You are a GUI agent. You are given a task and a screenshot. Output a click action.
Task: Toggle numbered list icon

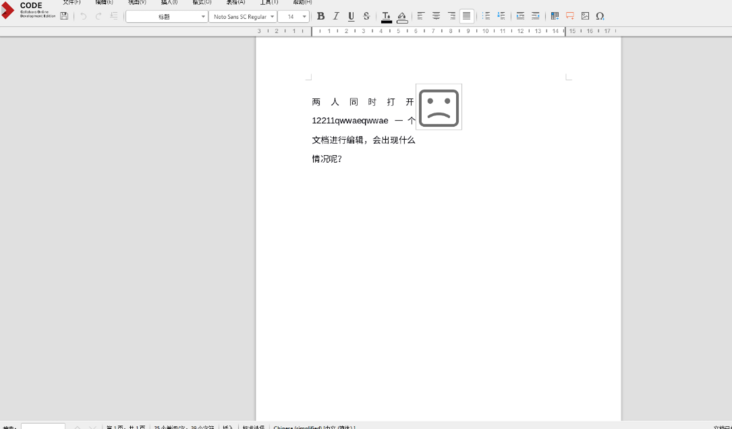[501, 16]
